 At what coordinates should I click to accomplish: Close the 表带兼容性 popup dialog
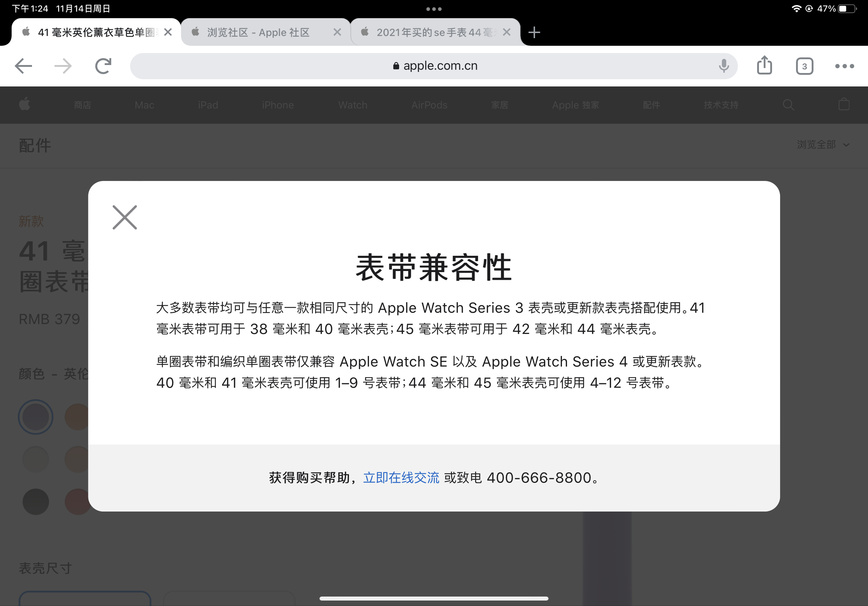click(x=124, y=218)
